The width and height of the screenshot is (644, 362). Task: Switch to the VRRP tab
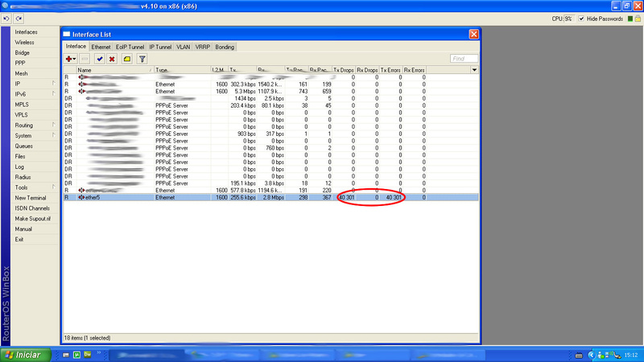pos(203,47)
